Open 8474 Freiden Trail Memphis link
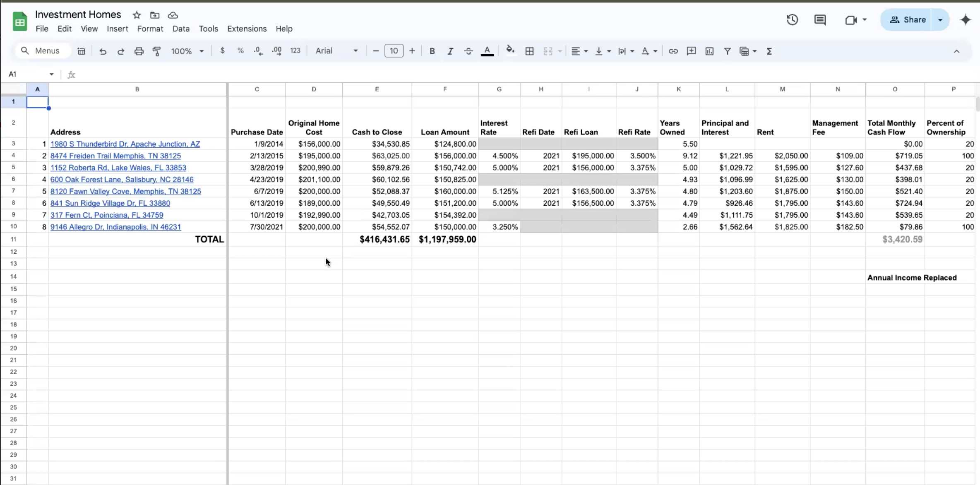The width and height of the screenshot is (980, 485). click(x=115, y=156)
